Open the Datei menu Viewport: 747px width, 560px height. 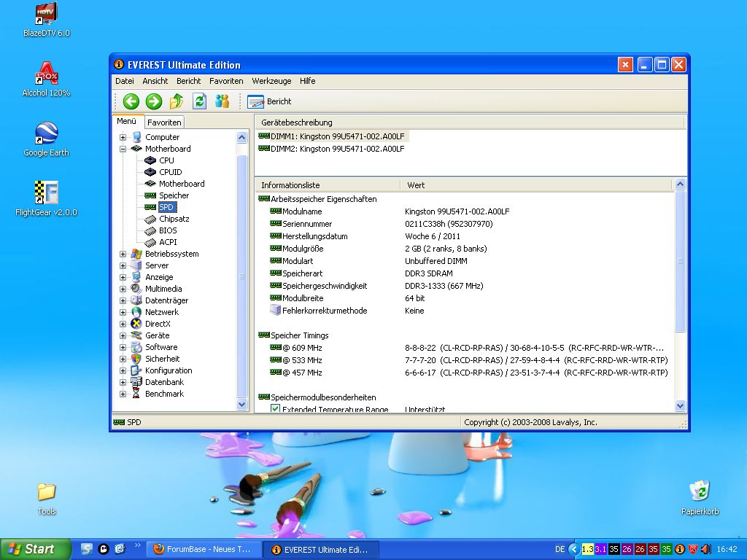pyautogui.click(x=124, y=81)
